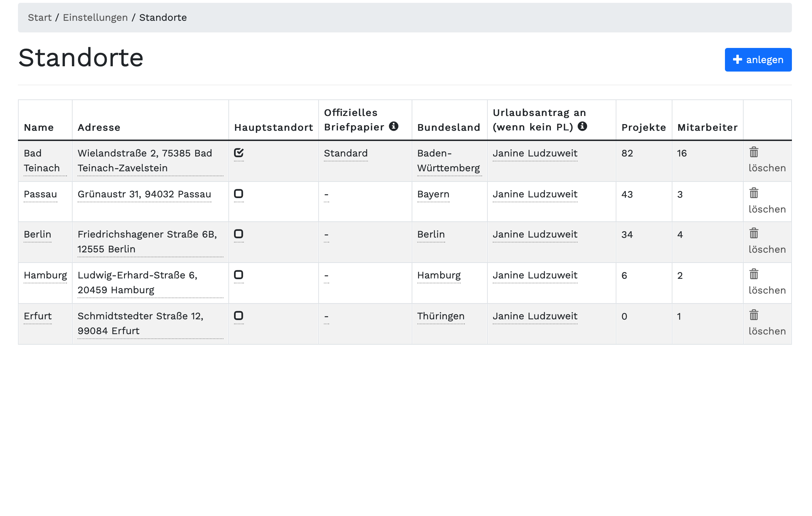Toggle Hauptstandort checkbox for Hamburg
This screenshot has height=516, width=812.
(x=239, y=275)
